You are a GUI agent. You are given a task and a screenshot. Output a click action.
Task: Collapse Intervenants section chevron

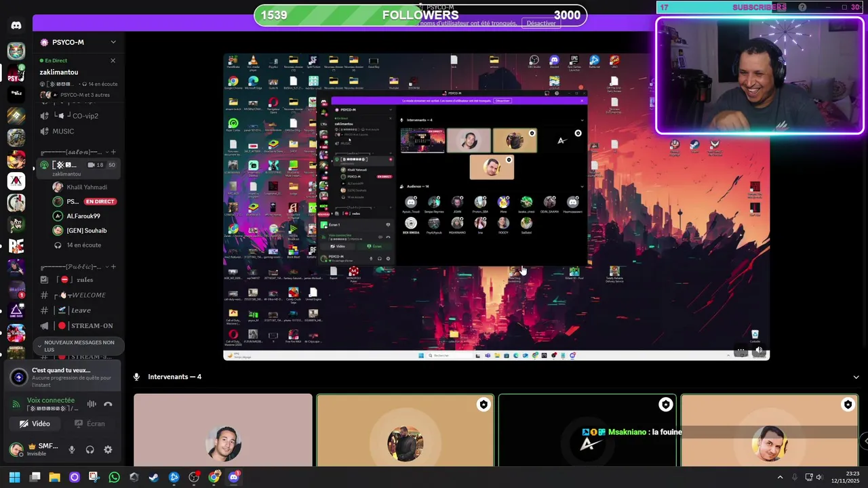(x=856, y=377)
